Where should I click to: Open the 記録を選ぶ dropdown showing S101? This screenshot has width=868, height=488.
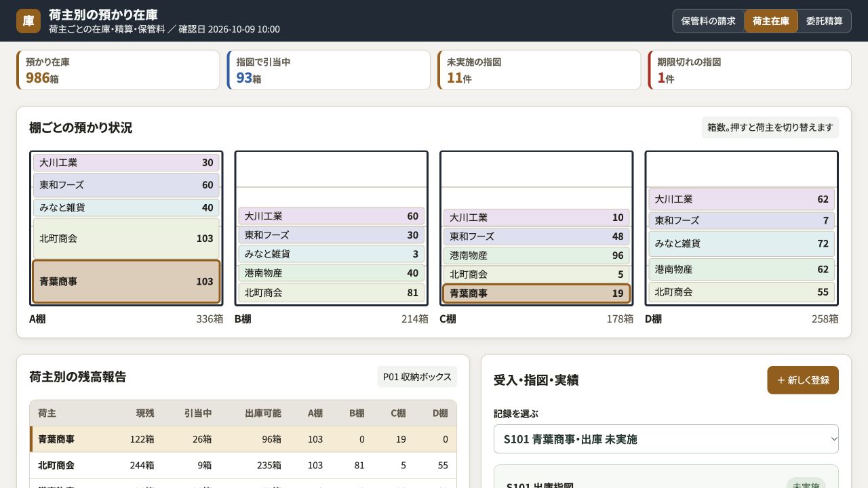point(666,439)
